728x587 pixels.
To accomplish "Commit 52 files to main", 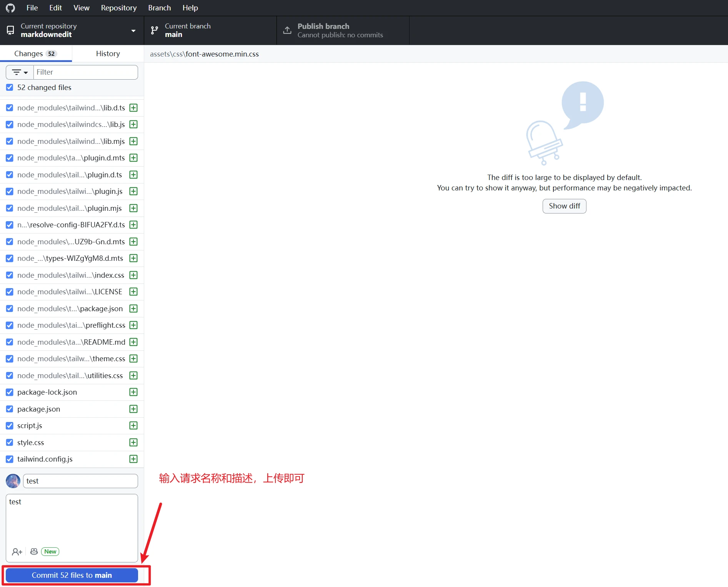I will tap(72, 575).
